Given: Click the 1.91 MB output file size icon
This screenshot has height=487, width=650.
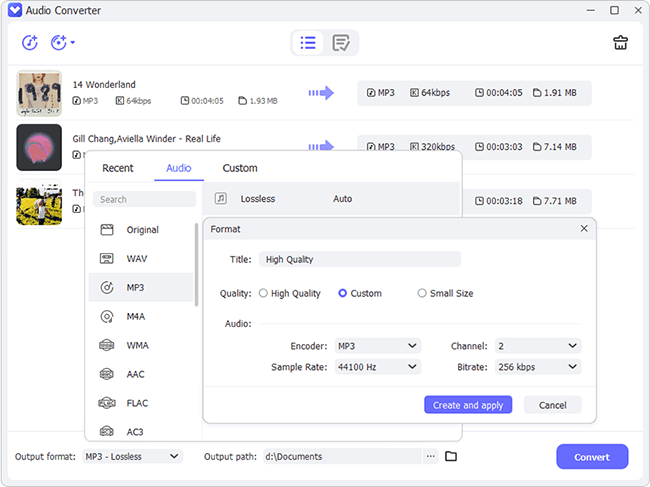Looking at the screenshot, I should 537,93.
